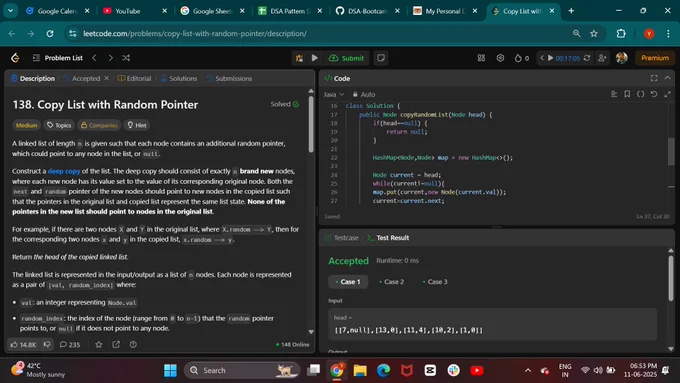Screen dimensions: 680x383
Task: Submit the solution
Action: [x=346, y=58]
